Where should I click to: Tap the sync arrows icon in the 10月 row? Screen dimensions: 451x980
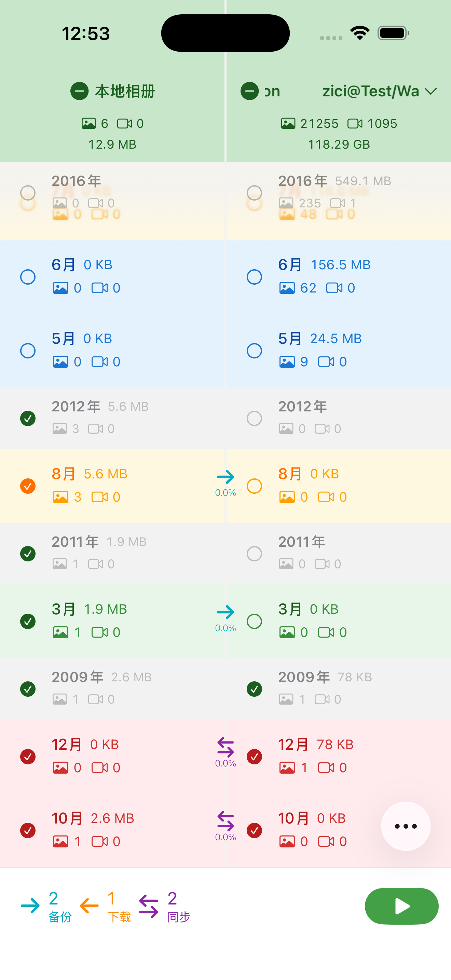point(225,821)
